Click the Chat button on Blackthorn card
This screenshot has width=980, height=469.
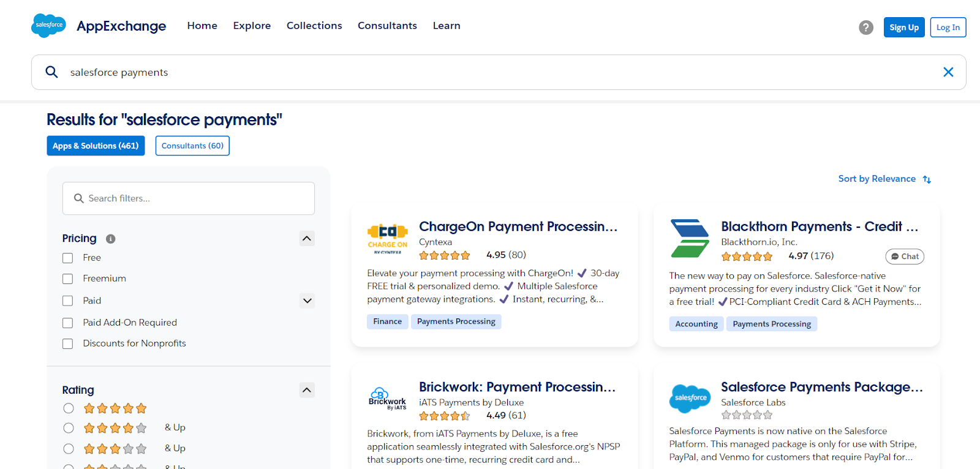(x=905, y=257)
